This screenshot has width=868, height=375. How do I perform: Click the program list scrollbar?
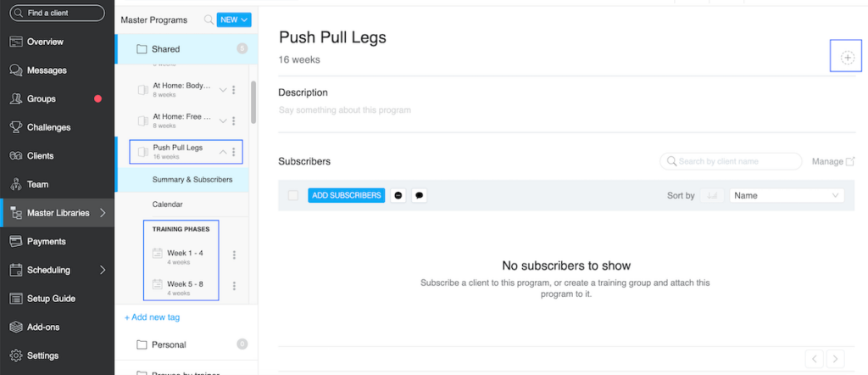pos(253,102)
